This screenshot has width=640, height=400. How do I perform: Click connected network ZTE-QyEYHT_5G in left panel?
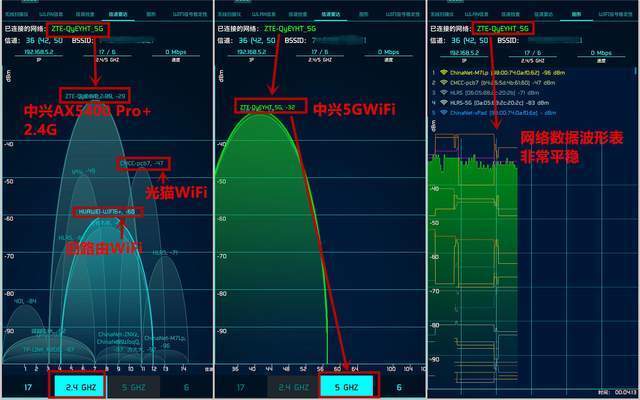(x=78, y=29)
